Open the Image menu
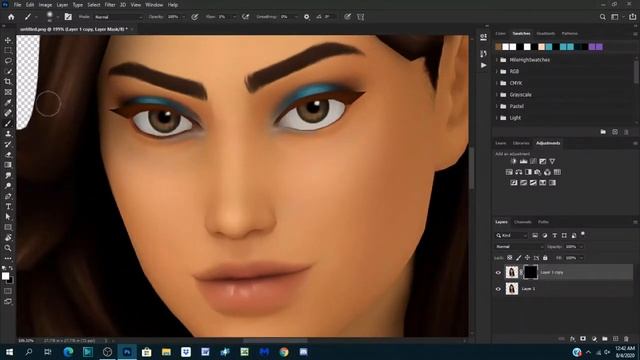 coord(45,5)
